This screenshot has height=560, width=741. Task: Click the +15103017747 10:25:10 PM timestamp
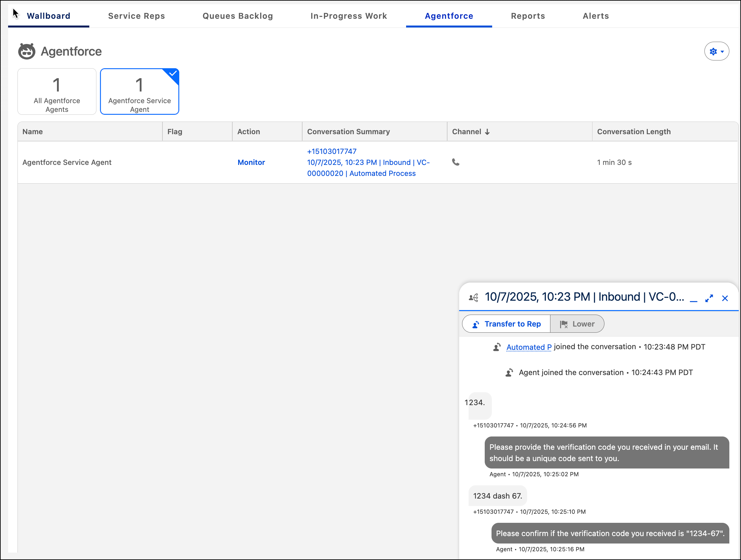click(x=529, y=512)
